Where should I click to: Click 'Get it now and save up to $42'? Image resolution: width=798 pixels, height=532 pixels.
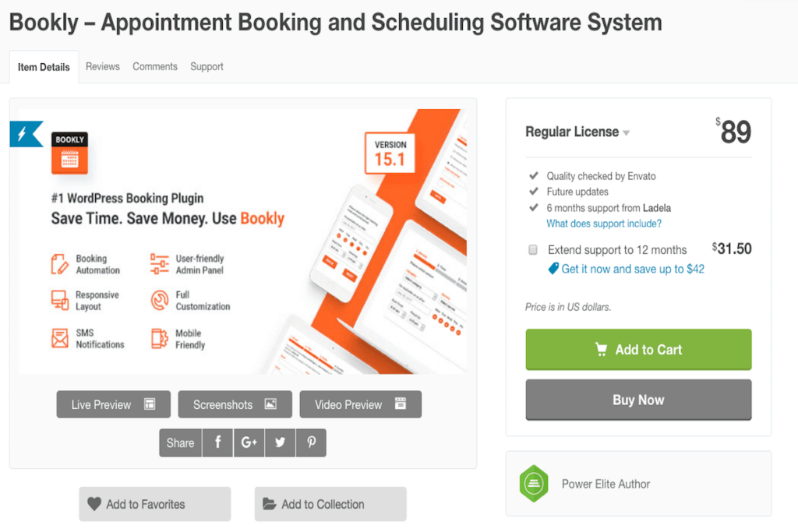[x=633, y=269]
